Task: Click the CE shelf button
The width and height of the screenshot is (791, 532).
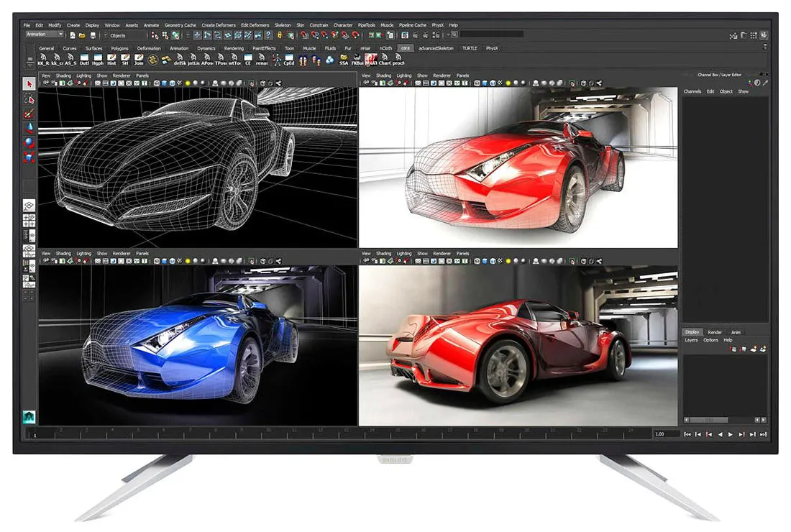Action: click(247, 60)
